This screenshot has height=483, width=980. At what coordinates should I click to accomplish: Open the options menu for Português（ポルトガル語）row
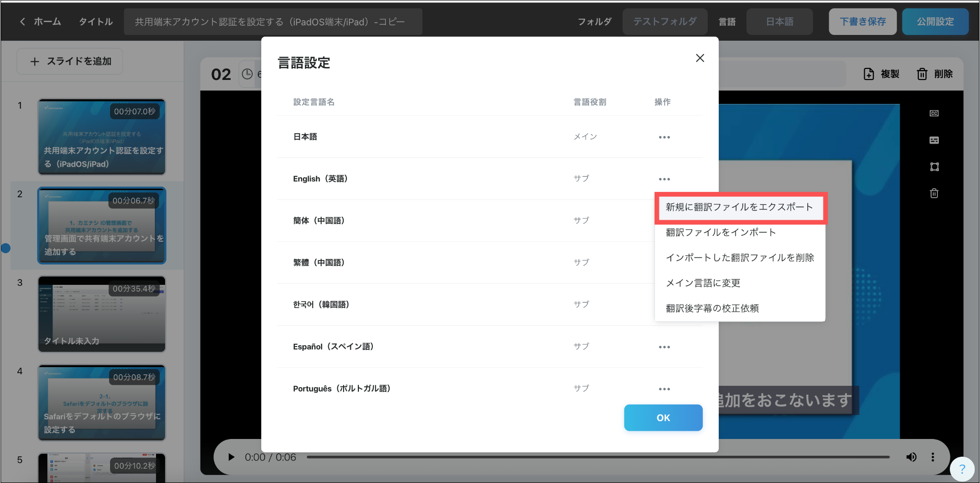664,389
